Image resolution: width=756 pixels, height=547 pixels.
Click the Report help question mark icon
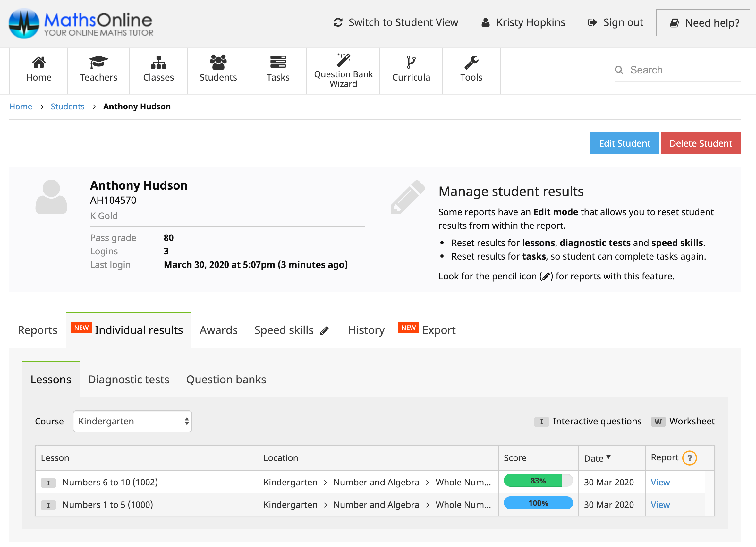click(689, 458)
